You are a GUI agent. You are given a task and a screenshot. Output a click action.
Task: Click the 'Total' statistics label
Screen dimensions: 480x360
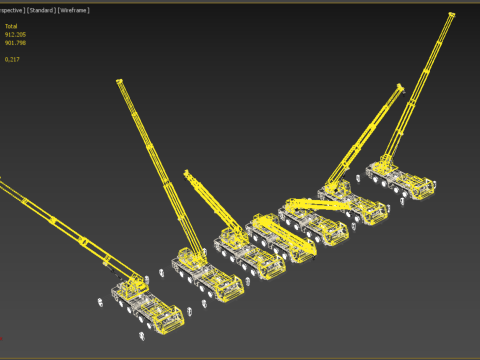(11, 26)
